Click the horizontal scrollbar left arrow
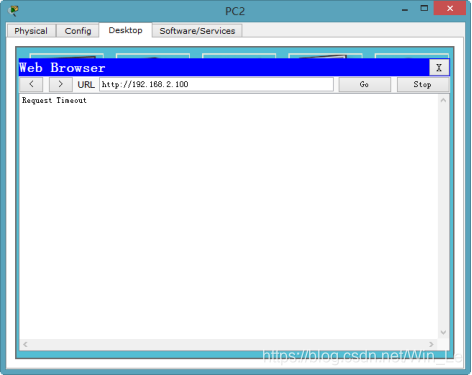Viewport: 472px width, 375px height. coord(25,344)
